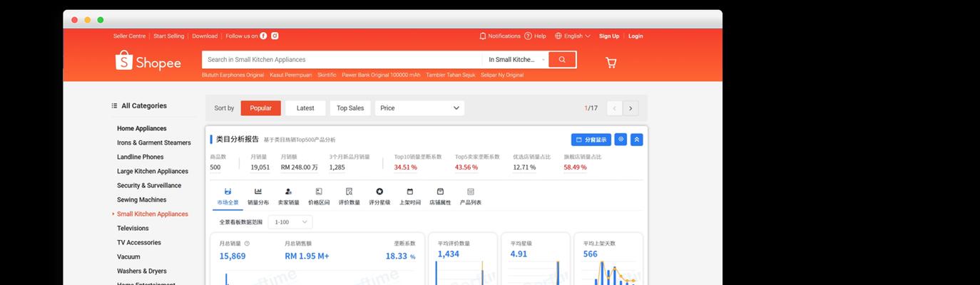Select Security & Surveillance category
This screenshot has width=980, height=285.
coord(149,185)
